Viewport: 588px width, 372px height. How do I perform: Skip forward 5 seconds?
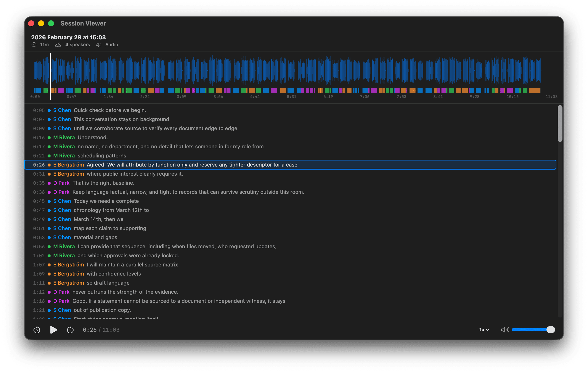[x=70, y=330]
